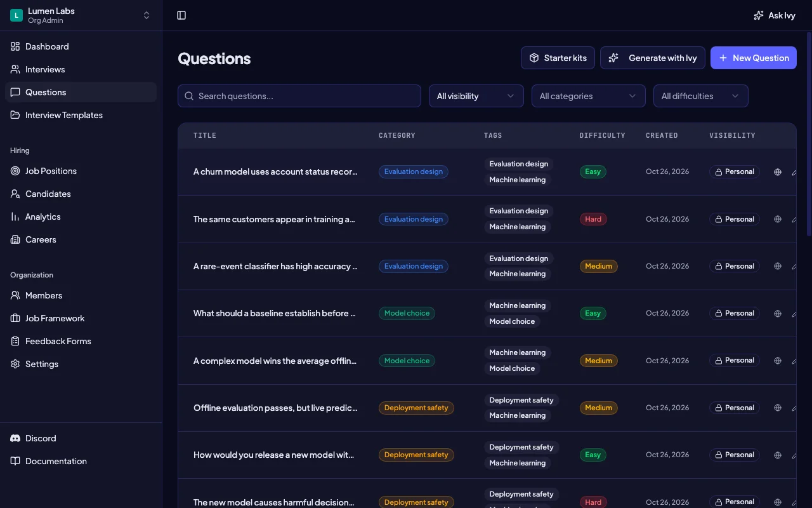Expand the Lumen Labs organization switcher
Screen dimensions: 812x508
click(81, 15)
